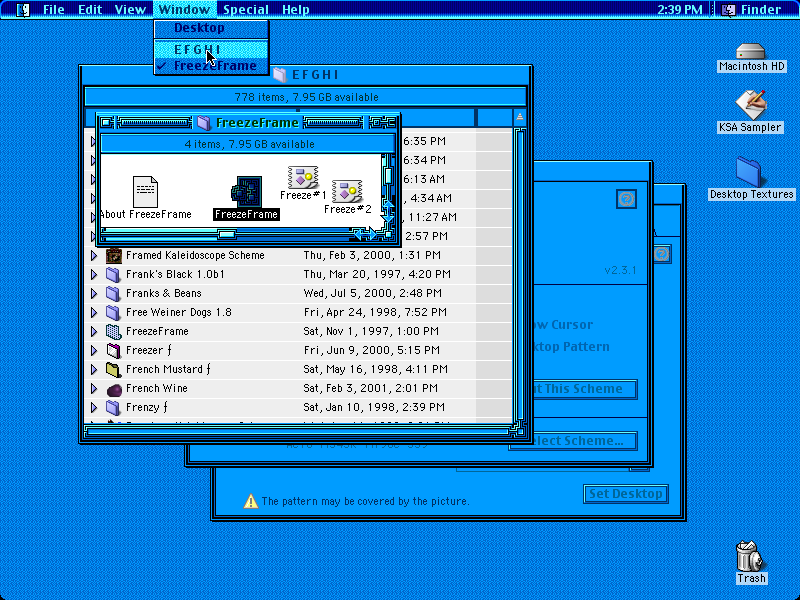Click the FreezeFrame window's left box
The width and height of the screenshot is (800, 600).
coord(106,122)
